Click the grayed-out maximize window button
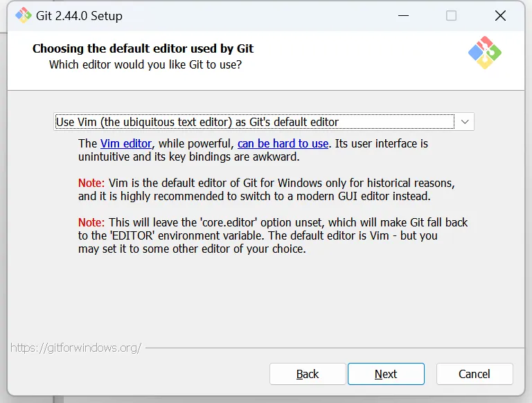Screen dimensions: 532x403 point(451,16)
